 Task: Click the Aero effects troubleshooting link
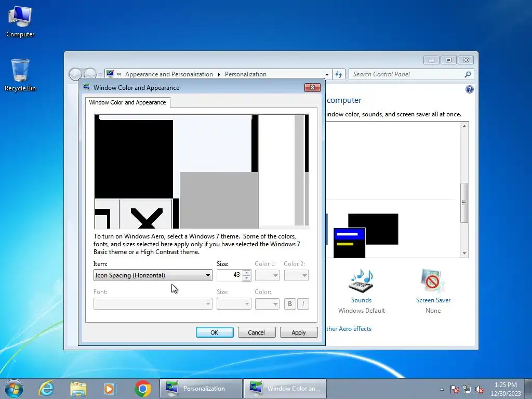point(349,329)
